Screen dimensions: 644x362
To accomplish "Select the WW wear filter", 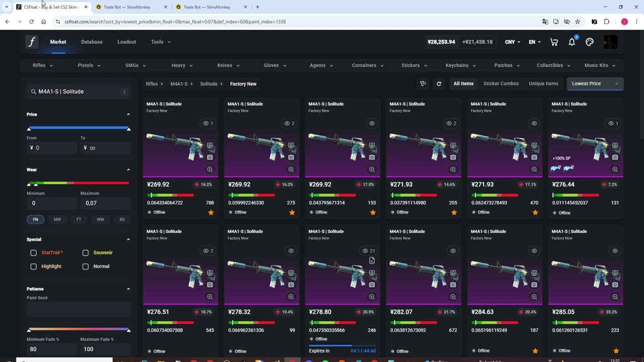I will click(100, 220).
